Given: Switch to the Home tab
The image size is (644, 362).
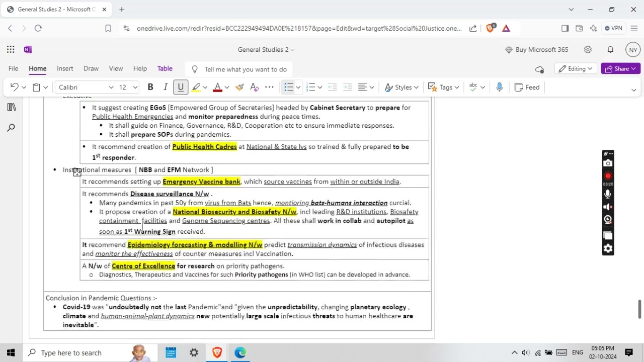Looking at the screenshot, I should [x=37, y=68].
